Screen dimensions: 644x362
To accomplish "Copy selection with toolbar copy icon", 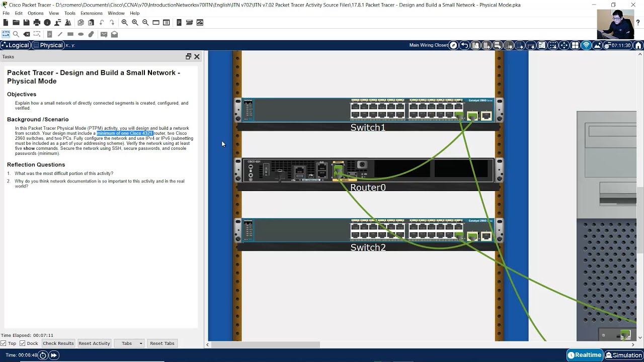I will (x=80, y=23).
